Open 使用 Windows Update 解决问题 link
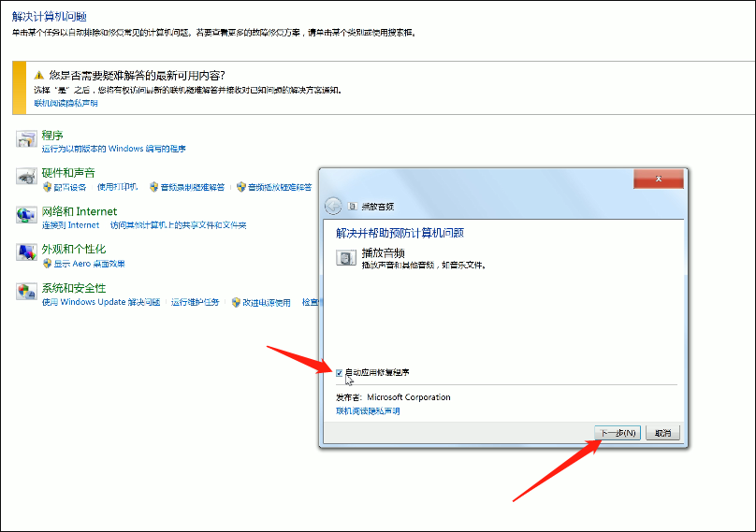Viewport: 756px width, 532px height. [101, 303]
